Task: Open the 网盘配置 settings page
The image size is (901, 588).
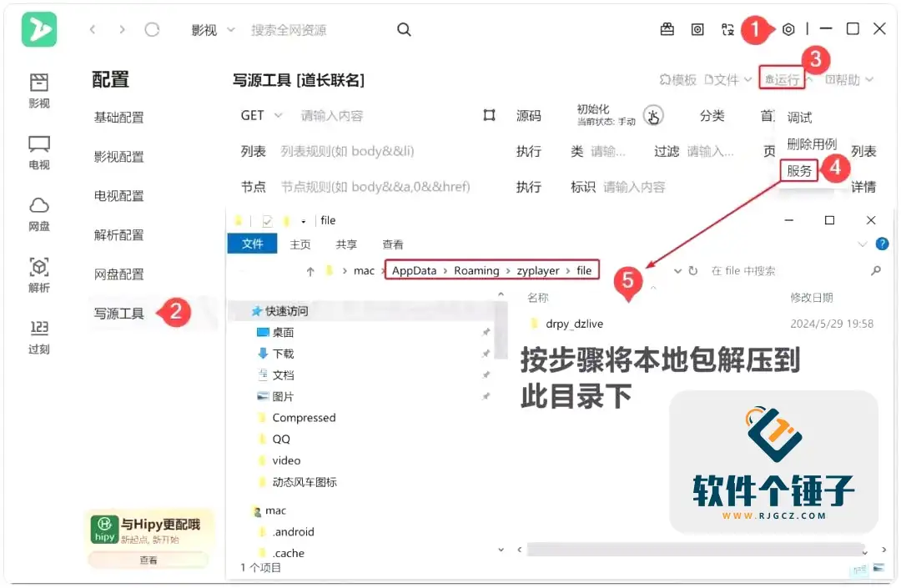Action: (x=119, y=274)
